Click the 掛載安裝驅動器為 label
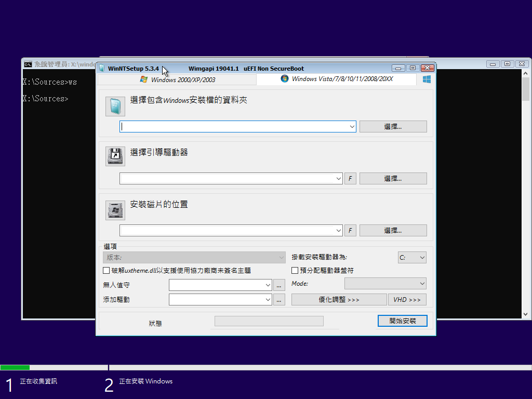The height and width of the screenshot is (399, 532). [320, 257]
